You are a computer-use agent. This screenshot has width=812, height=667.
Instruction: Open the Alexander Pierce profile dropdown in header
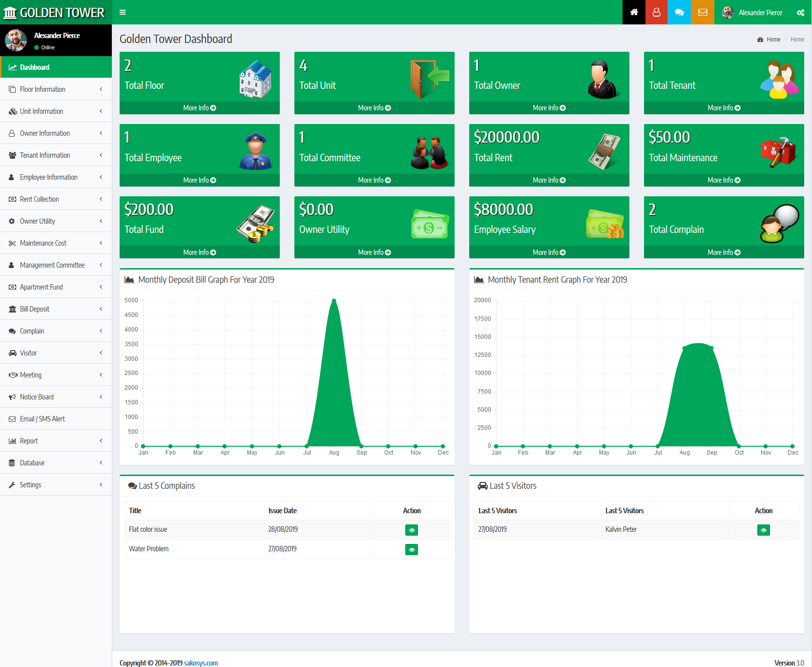pyautogui.click(x=752, y=12)
